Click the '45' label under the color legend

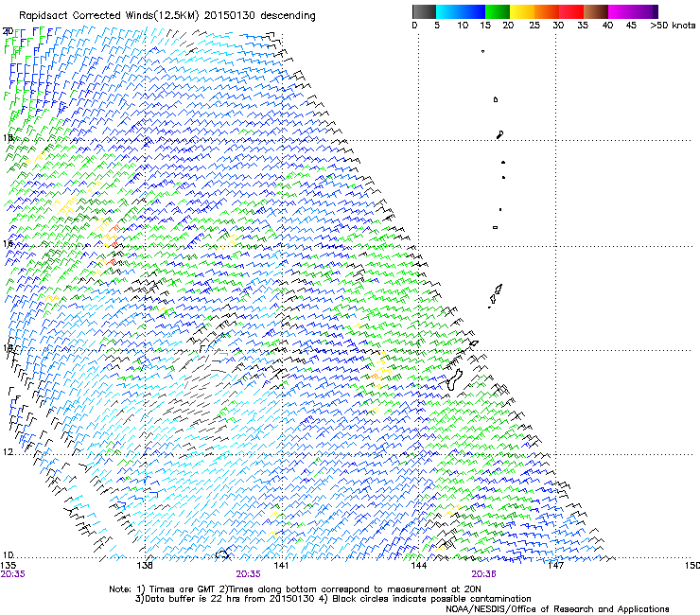point(631,26)
